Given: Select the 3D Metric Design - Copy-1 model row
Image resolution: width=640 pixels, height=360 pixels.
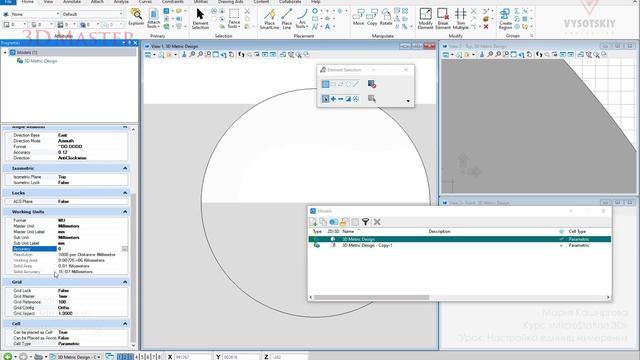Looking at the screenshot, I should 460,245.
